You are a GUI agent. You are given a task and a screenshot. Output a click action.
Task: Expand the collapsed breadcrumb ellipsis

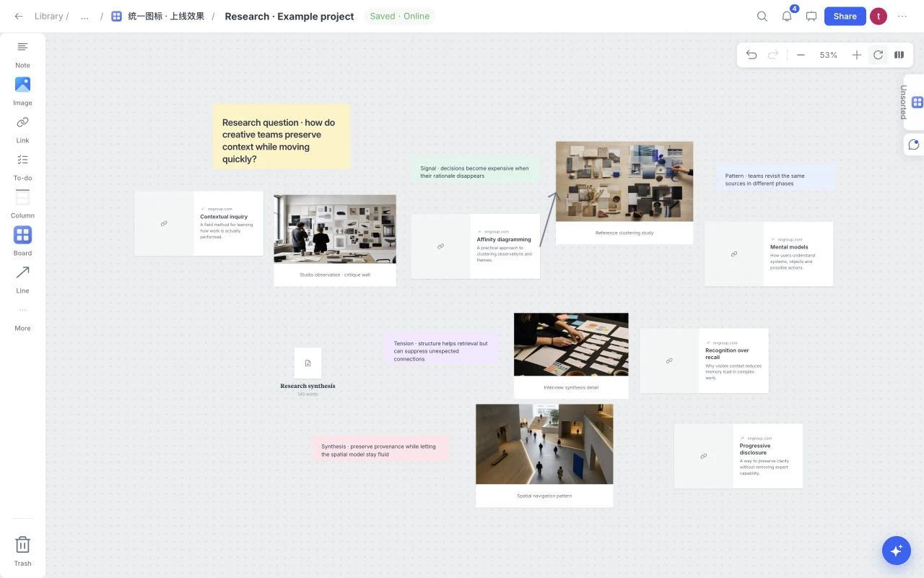84,16
